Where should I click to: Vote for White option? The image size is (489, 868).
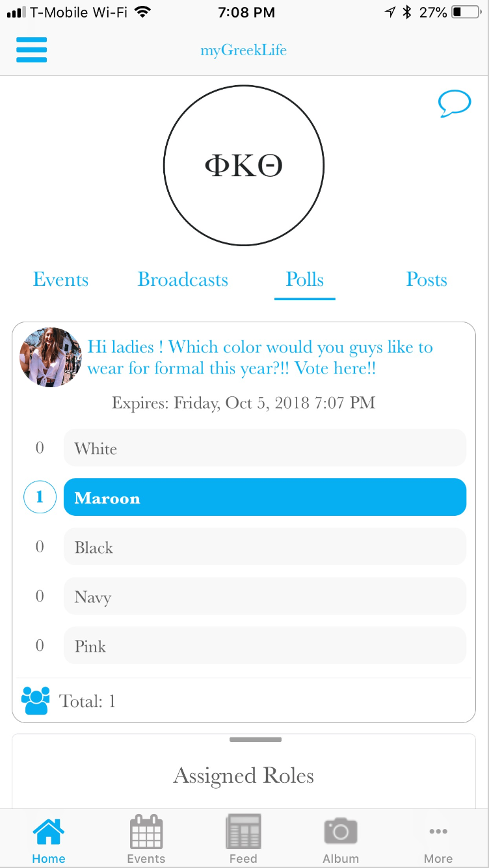click(265, 448)
